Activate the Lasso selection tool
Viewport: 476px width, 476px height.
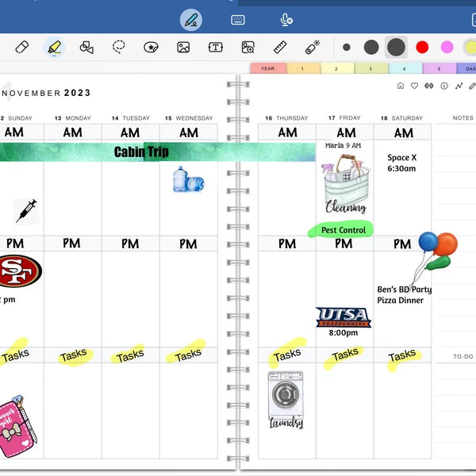coord(119,48)
